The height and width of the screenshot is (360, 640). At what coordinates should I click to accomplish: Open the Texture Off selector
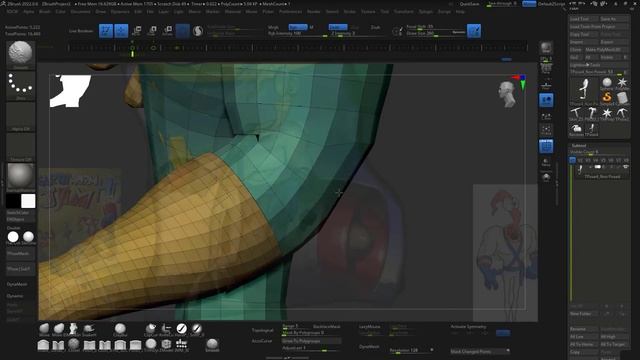(x=20, y=148)
